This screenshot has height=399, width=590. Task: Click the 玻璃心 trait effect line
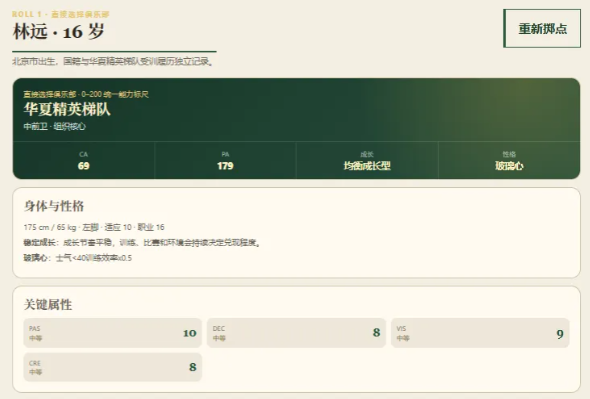78,258
